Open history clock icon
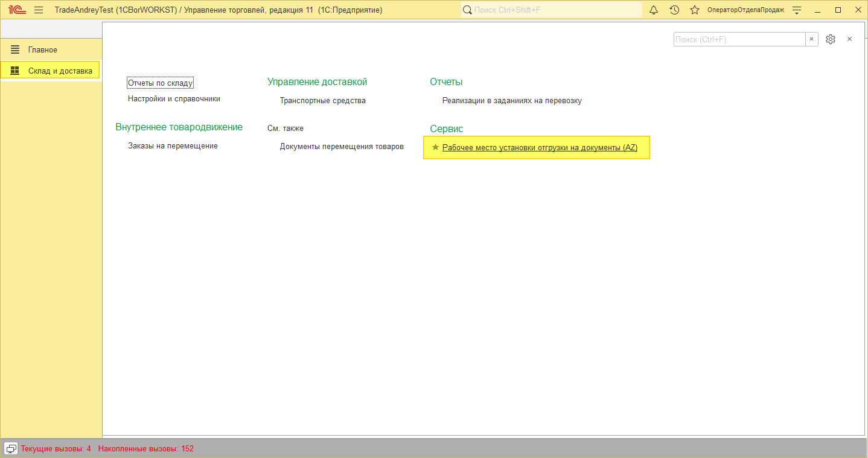Image resolution: width=868 pixels, height=458 pixels. point(674,10)
